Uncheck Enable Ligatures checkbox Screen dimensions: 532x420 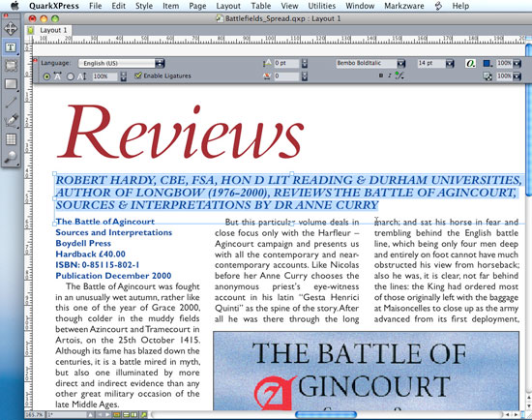(x=137, y=75)
